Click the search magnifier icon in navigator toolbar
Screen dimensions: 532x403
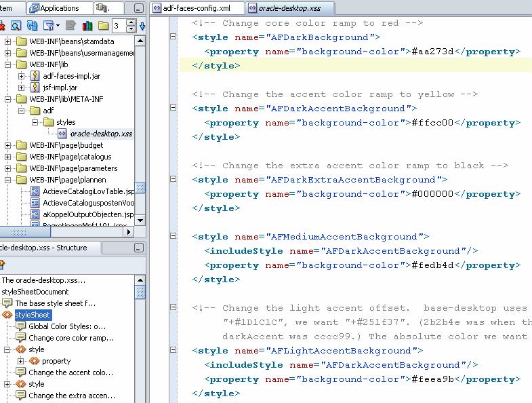pyautogui.click(x=15, y=26)
